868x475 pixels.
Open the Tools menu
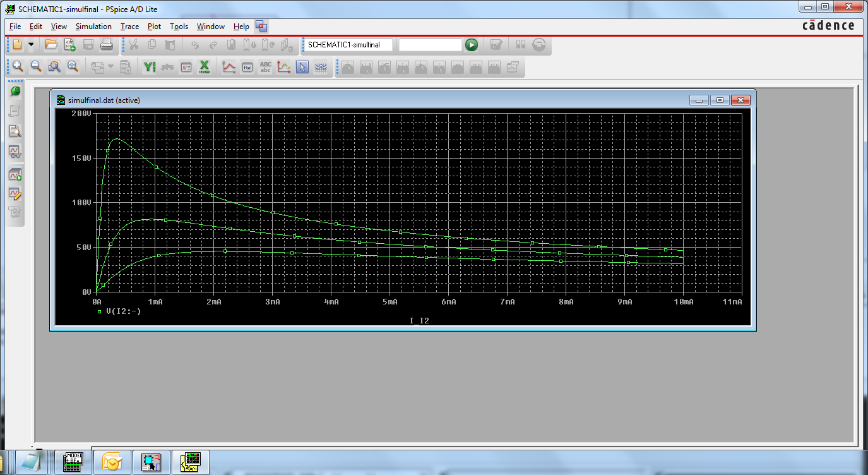pyautogui.click(x=179, y=27)
